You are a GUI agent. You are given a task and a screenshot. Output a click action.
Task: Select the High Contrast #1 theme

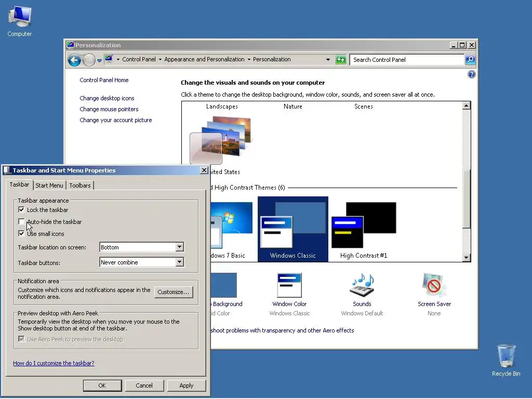pos(363,229)
